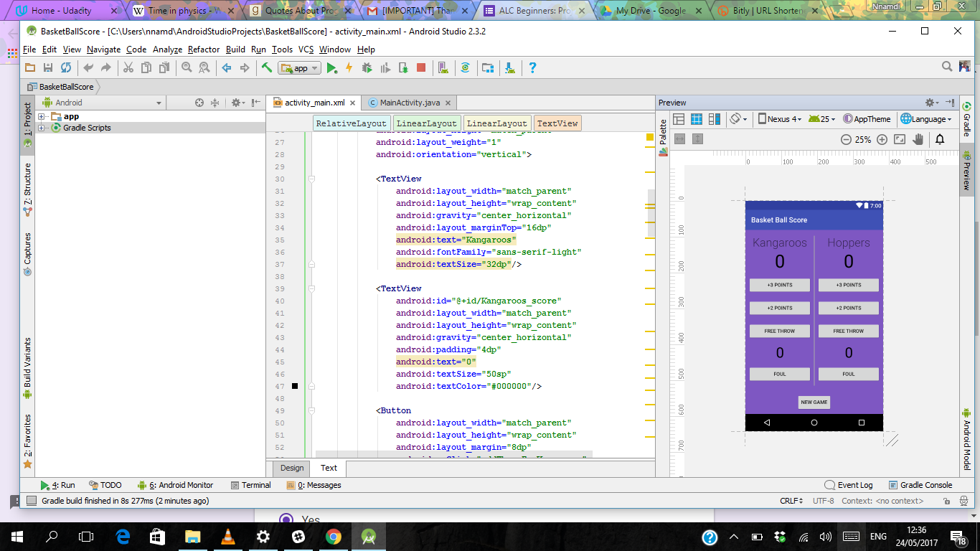Select the Pan hand tool in Preview
The image size is (980, 551).
tap(918, 140)
